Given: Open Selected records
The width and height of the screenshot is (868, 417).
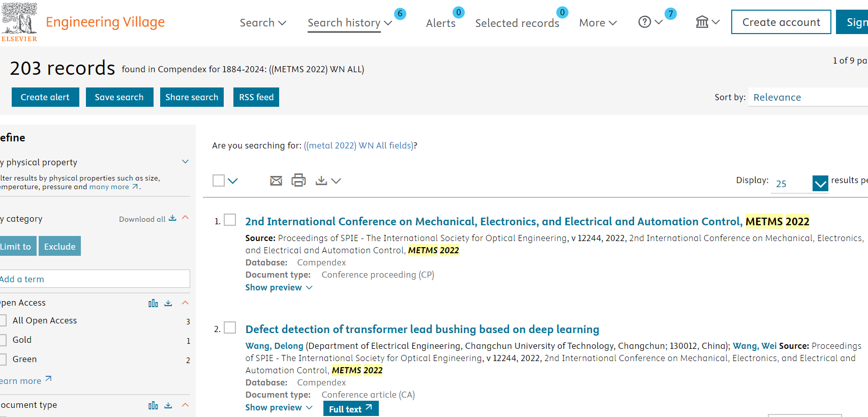Looking at the screenshot, I should coord(517,23).
